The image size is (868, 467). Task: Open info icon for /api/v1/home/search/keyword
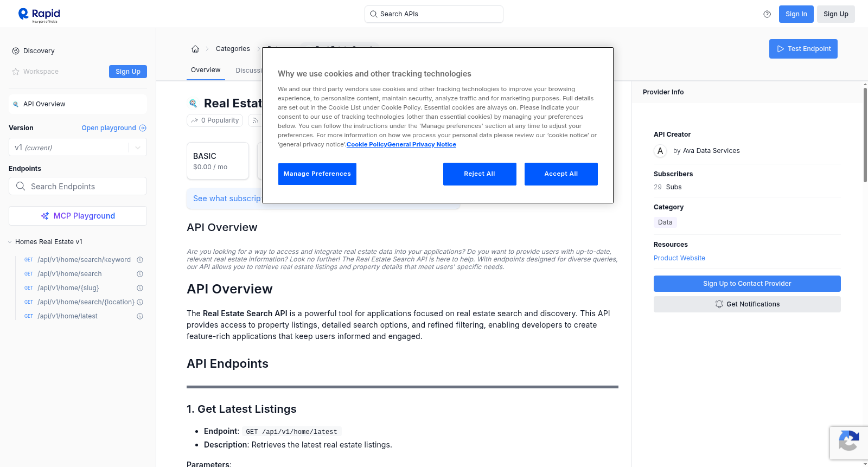click(x=140, y=260)
